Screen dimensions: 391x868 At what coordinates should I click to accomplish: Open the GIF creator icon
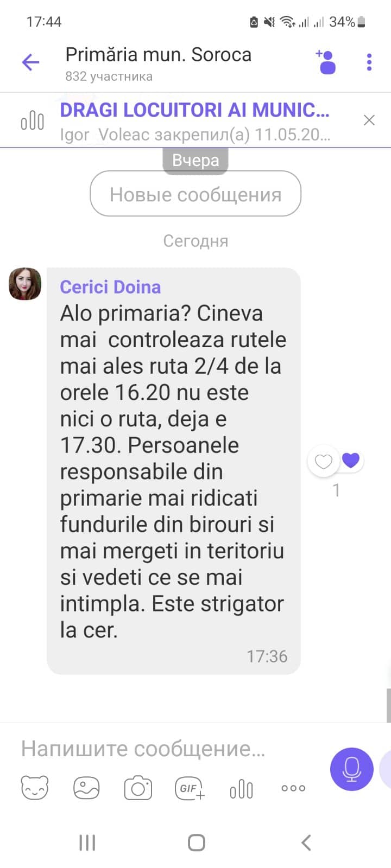coord(190,788)
